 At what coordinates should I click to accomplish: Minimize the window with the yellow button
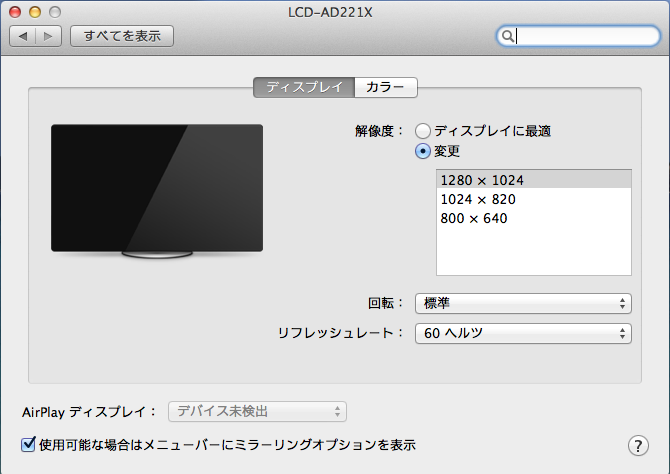coord(35,12)
